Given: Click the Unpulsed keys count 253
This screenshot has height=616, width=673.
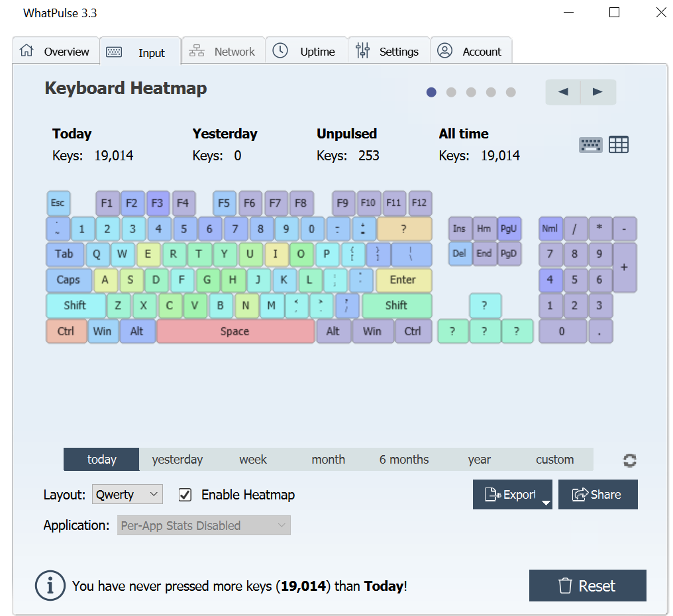Looking at the screenshot, I should [x=369, y=156].
